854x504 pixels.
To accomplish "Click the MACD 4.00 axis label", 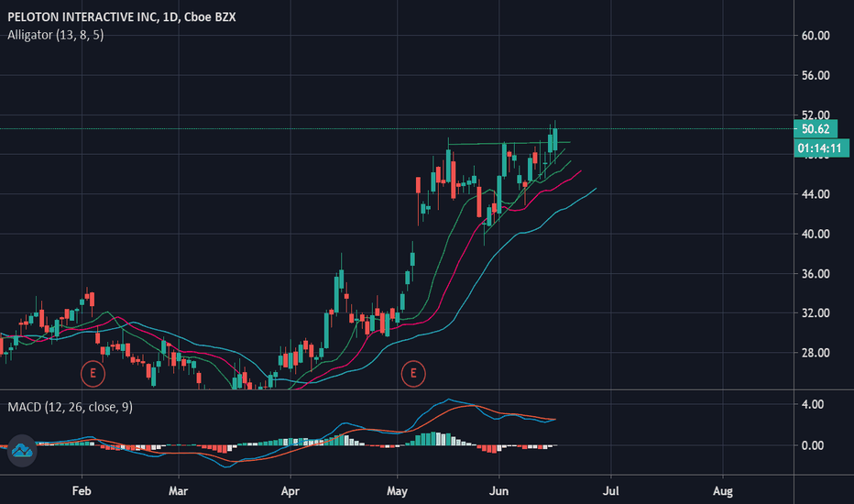I will pos(813,404).
